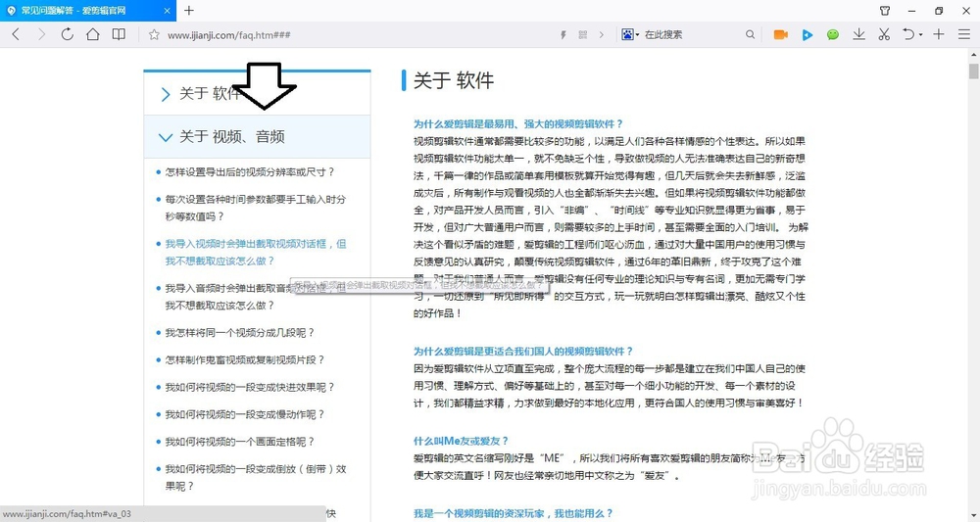Open a new tab with plus button
Viewport: 980px width, 522px height.
[189, 11]
